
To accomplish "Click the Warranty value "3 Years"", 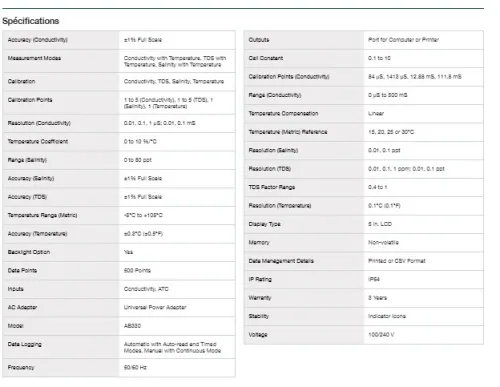I will click(x=377, y=298).
